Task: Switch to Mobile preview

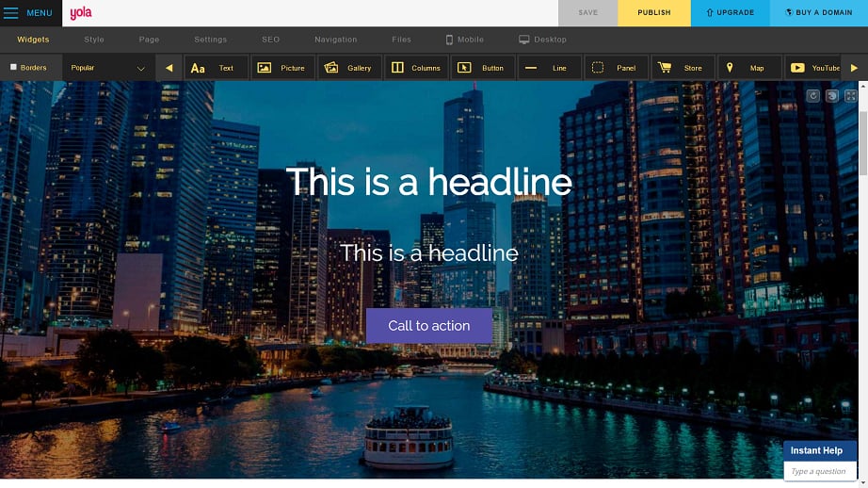Action: (465, 40)
